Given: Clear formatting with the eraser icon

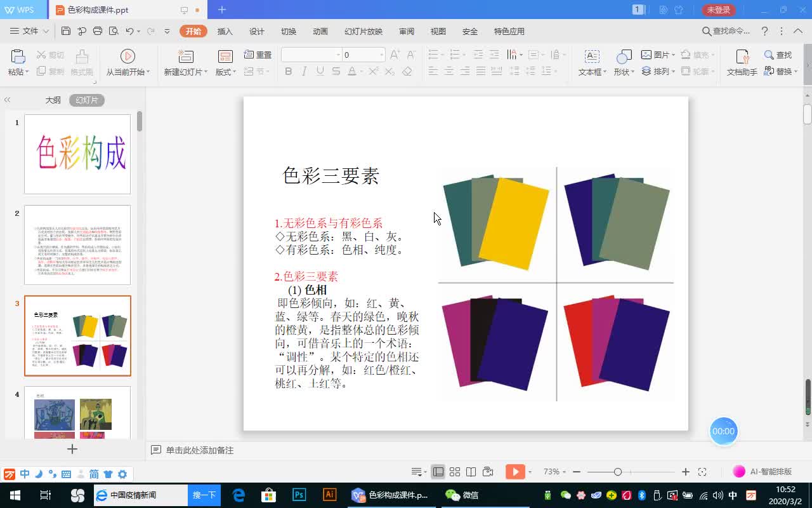Looking at the screenshot, I should point(407,71).
